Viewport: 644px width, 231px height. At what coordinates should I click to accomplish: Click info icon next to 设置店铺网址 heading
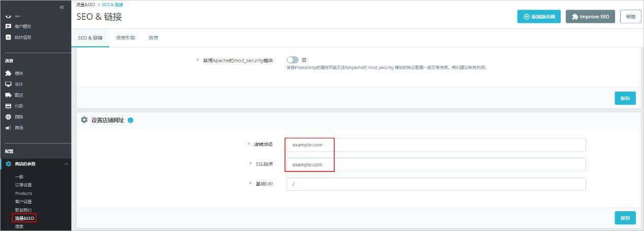click(x=131, y=120)
